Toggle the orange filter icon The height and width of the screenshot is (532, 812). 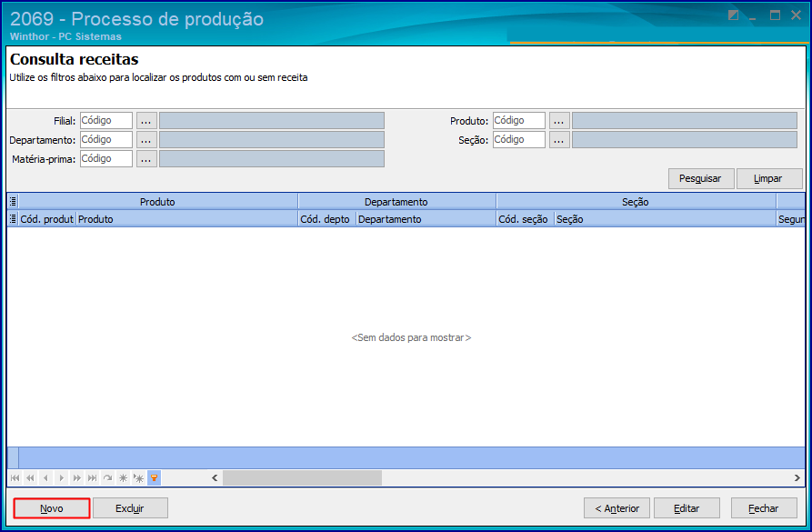pos(155,477)
